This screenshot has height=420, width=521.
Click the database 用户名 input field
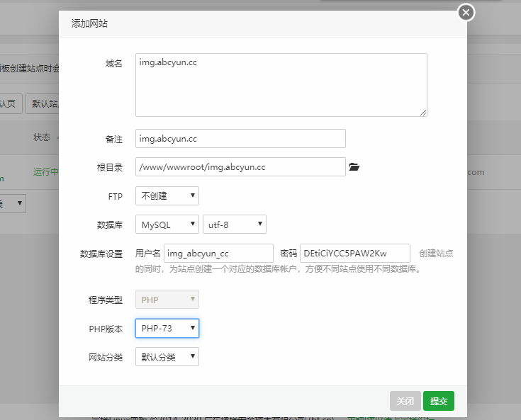[218, 254]
